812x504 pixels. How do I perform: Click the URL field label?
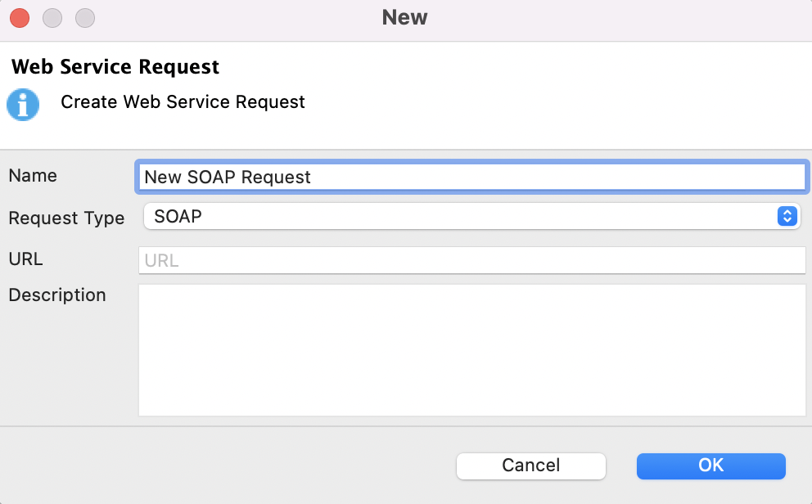[25, 259]
